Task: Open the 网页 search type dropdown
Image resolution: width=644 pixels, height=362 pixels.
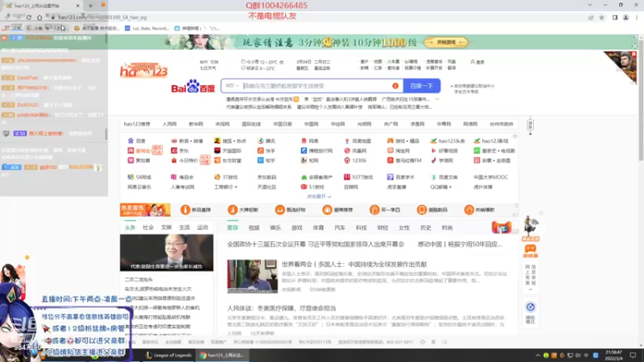Action: [x=232, y=86]
